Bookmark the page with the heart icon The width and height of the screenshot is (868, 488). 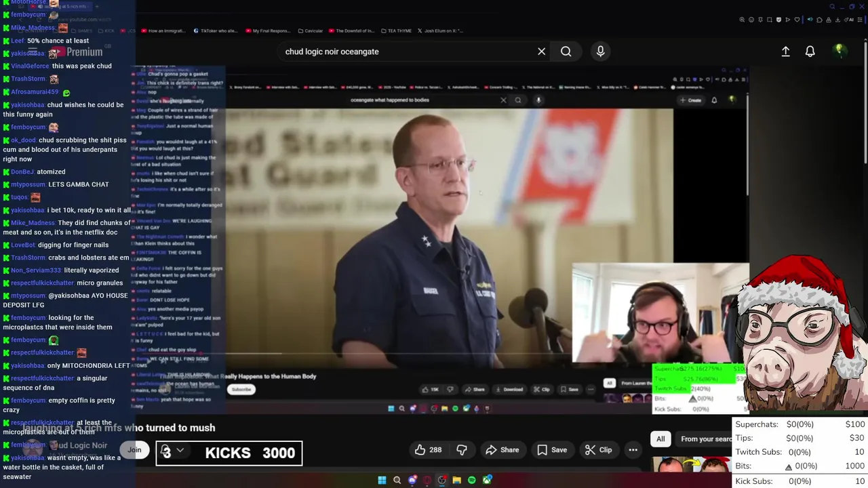(797, 20)
